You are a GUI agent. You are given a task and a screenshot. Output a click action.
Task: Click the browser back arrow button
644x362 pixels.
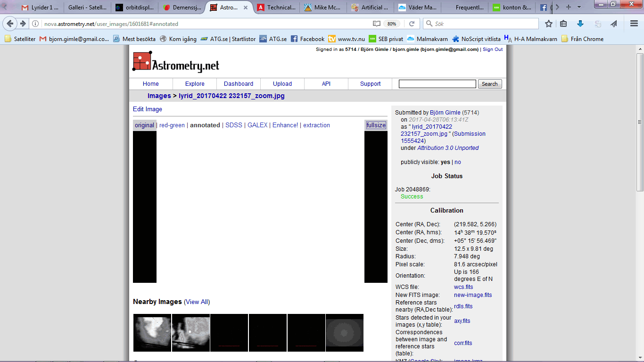(x=10, y=24)
